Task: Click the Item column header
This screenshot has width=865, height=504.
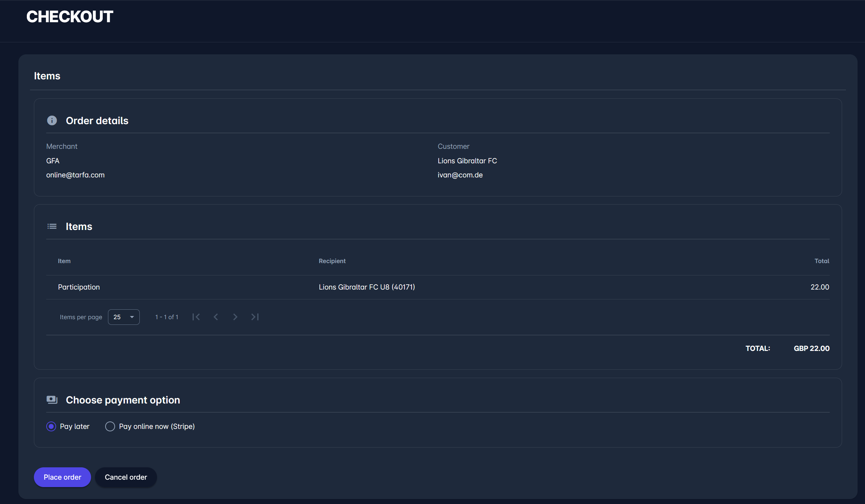Action: click(64, 261)
